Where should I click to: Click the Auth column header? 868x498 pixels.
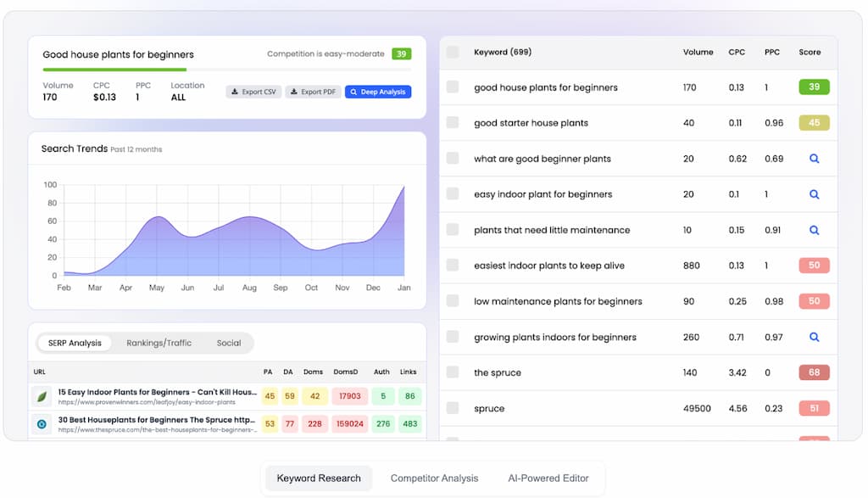tap(381, 372)
